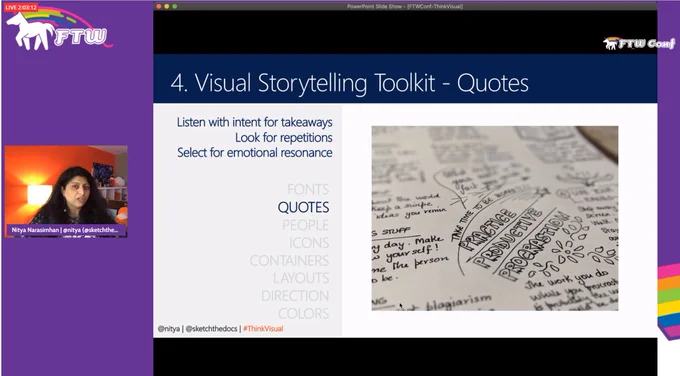680x376 pixels.
Task: Click the LIVE 2:03:12 indicator badge
Action: (21, 7)
